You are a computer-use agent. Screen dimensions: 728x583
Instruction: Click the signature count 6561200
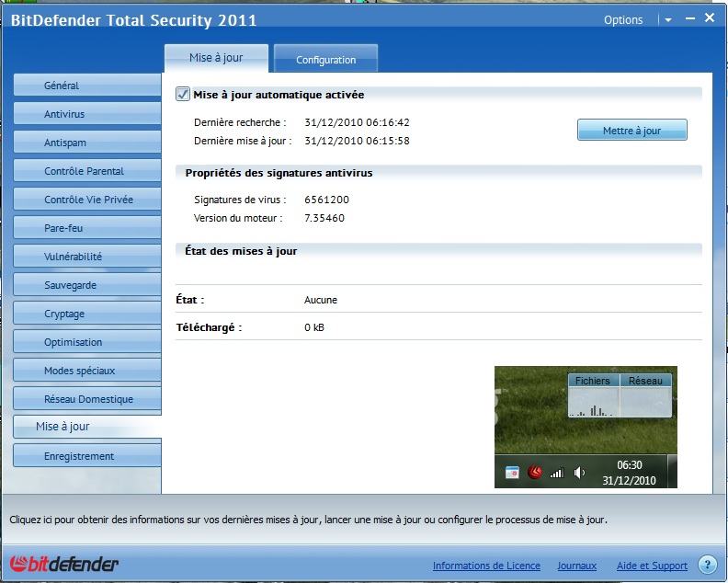point(326,200)
